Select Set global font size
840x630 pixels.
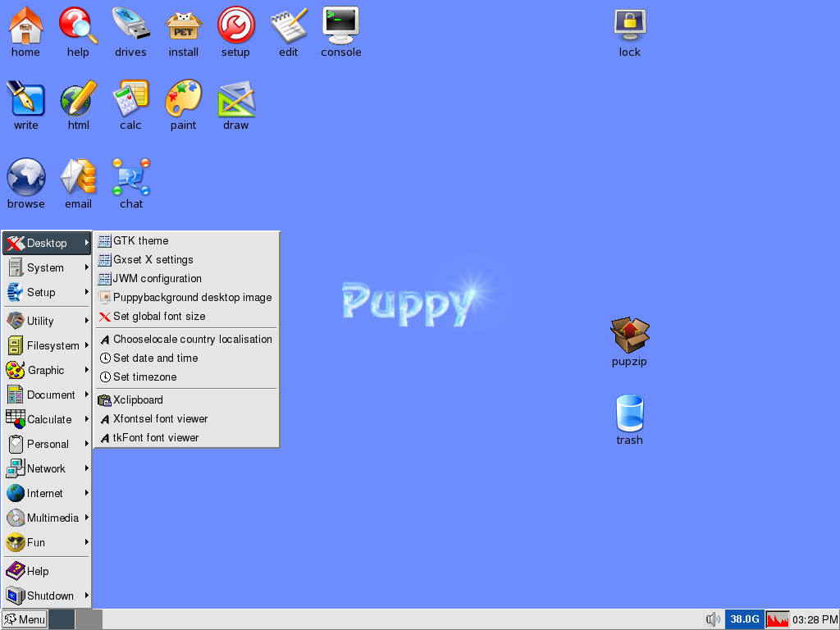pos(186,316)
